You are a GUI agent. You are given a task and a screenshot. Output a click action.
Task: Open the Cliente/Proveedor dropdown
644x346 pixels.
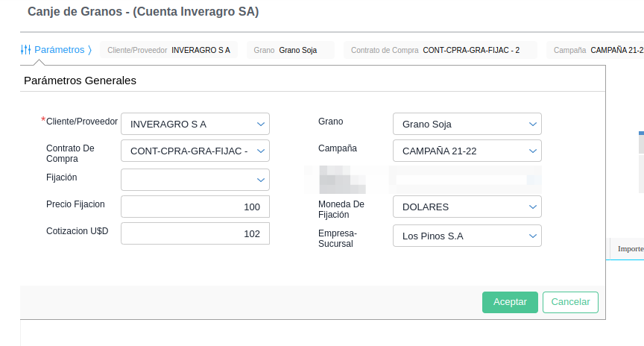click(x=195, y=124)
